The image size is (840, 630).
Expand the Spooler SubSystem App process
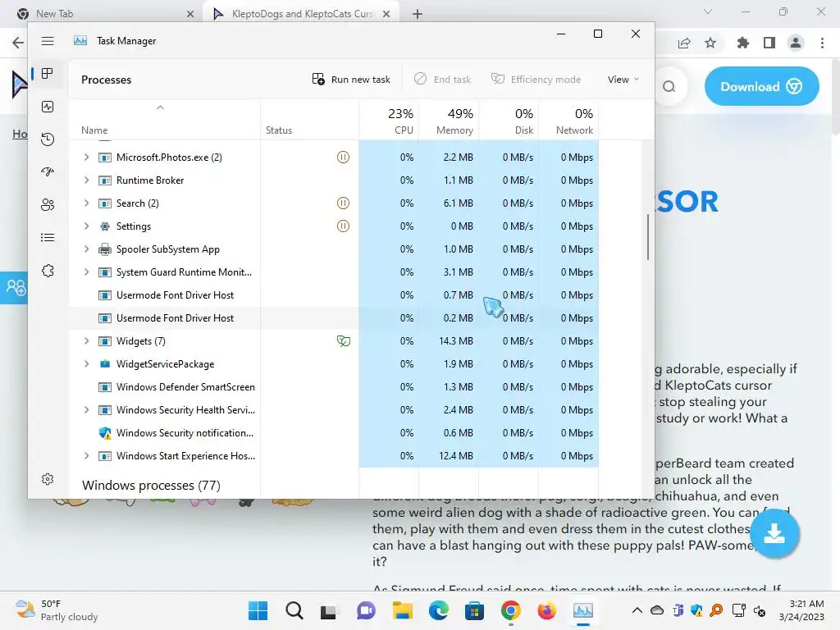point(86,249)
